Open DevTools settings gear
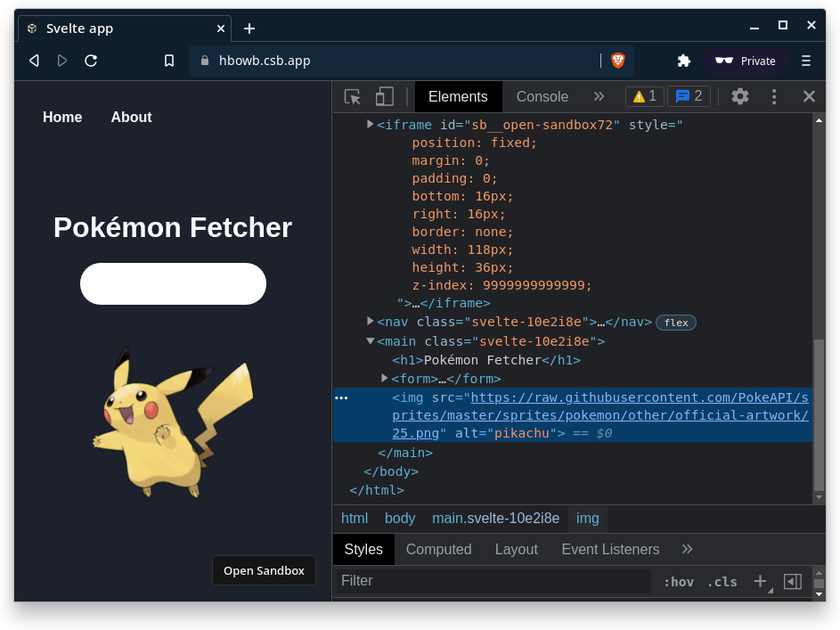The image size is (840, 630). [740, 96]
